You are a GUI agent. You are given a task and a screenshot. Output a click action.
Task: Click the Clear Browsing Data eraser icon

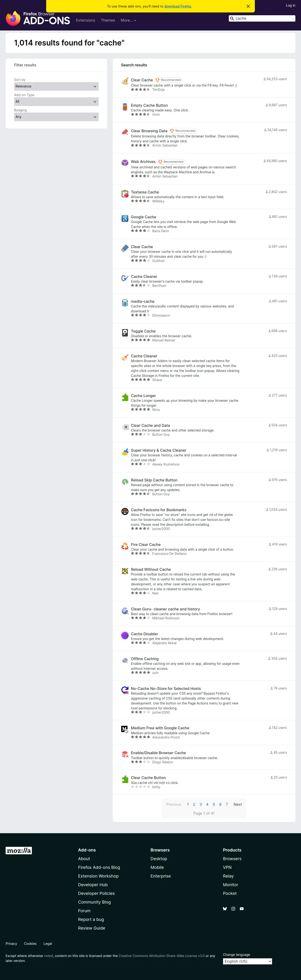[x=125, y=132]
